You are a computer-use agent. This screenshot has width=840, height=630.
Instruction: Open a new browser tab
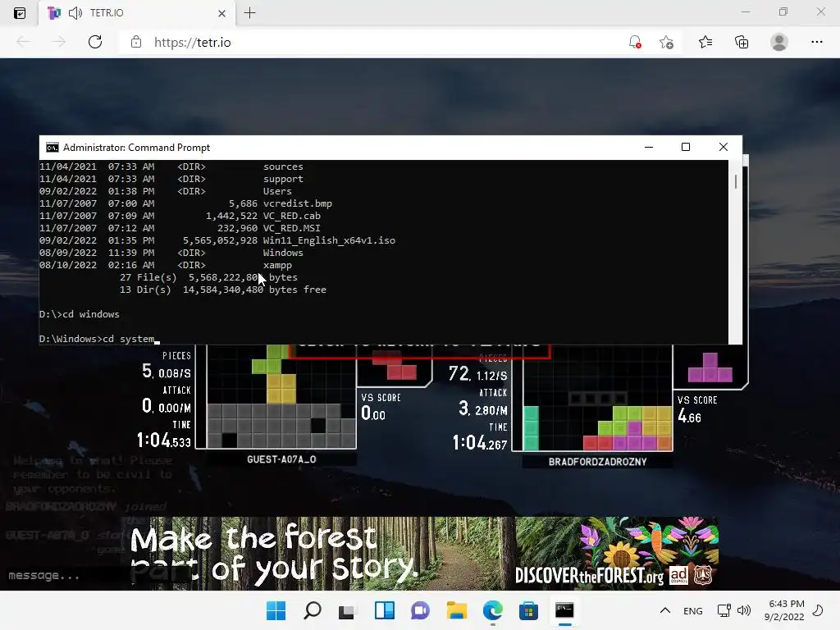click(x=249, y=13)
